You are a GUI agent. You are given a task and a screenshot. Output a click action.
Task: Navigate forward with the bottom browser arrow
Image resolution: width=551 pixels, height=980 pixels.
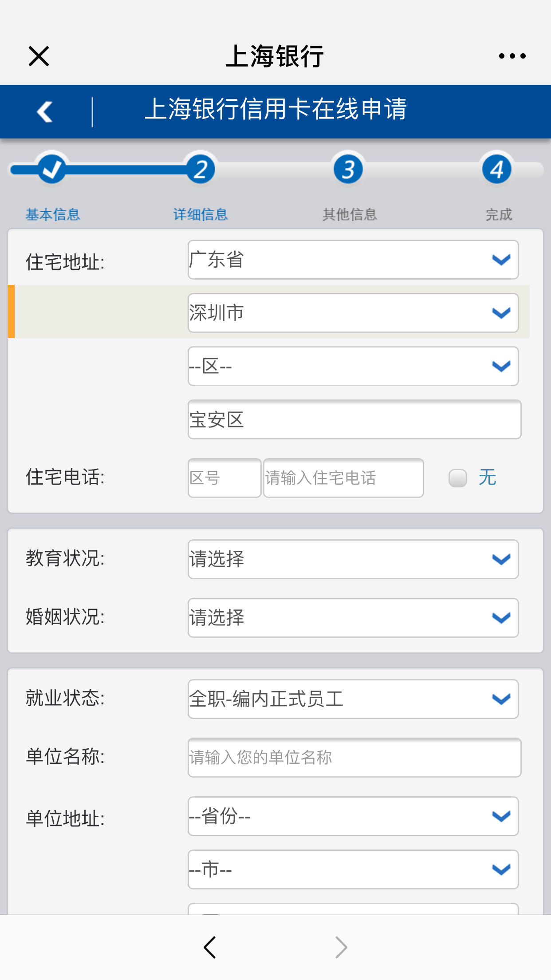tap(341, 947)
